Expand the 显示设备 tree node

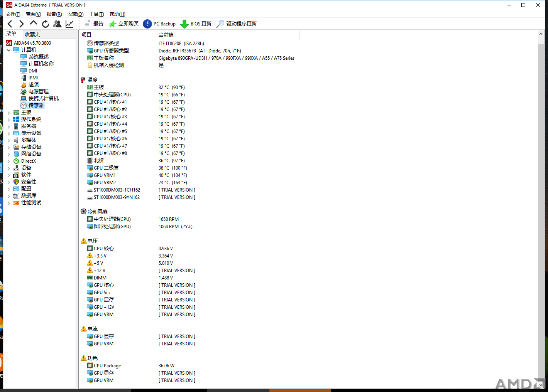(8, 133)
